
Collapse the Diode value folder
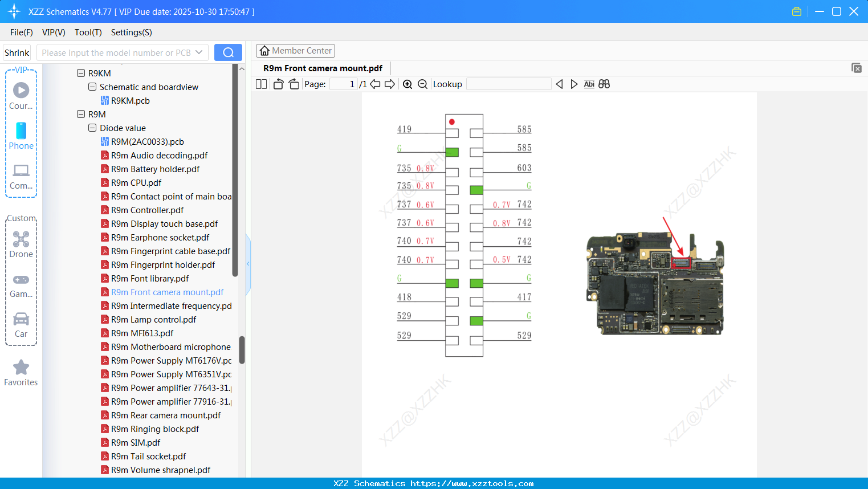(x=92, y=128)
